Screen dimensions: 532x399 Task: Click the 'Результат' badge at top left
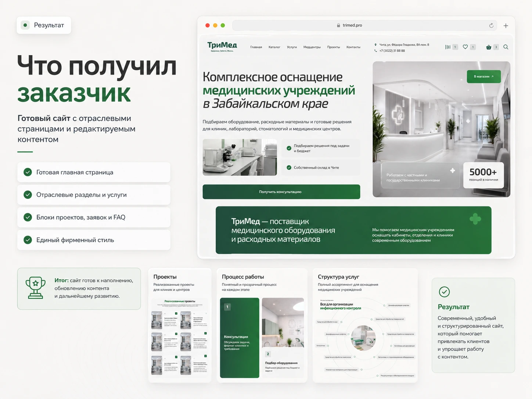44,25
